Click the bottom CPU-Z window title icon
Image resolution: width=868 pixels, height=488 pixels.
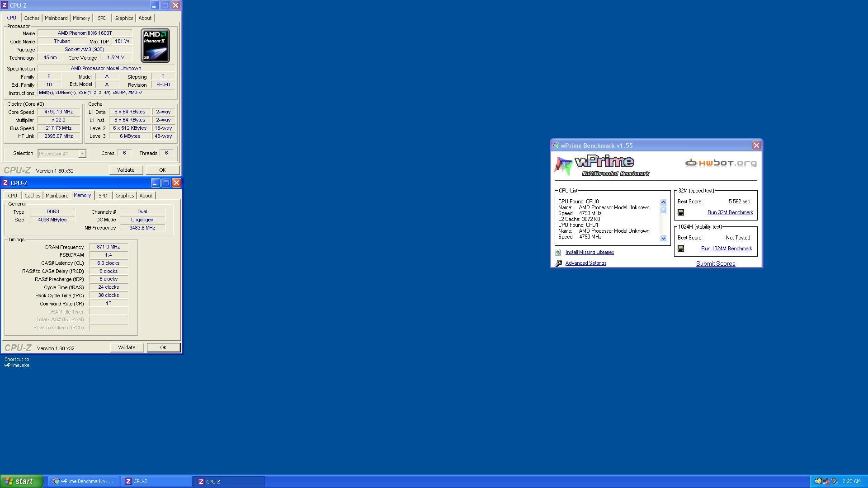5,183
